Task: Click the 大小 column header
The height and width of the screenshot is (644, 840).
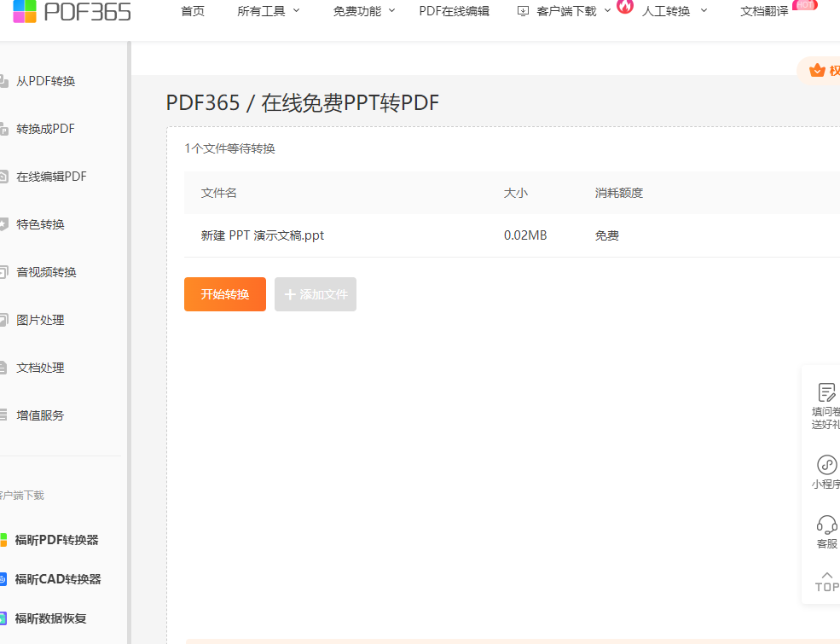Action: coord(516,193)
